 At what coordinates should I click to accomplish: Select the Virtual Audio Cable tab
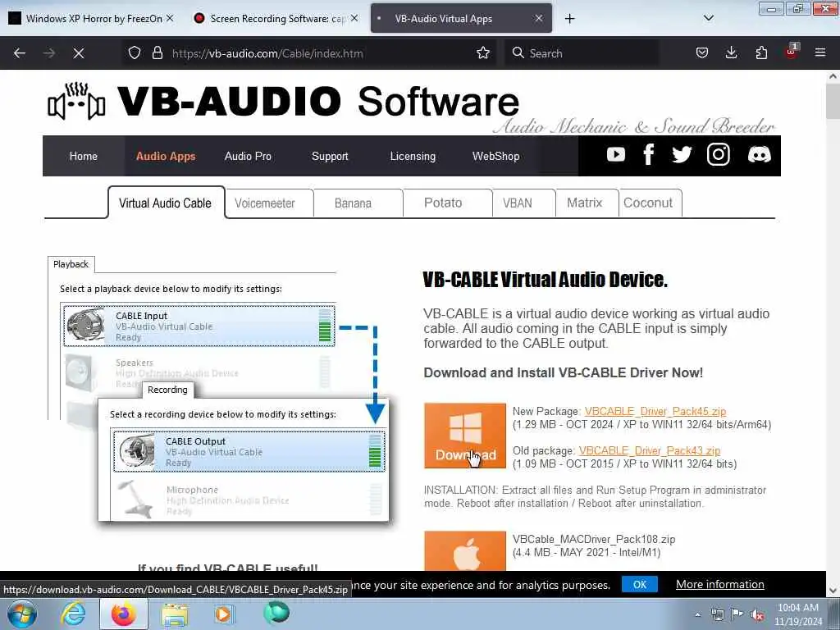tap(166, 203)
